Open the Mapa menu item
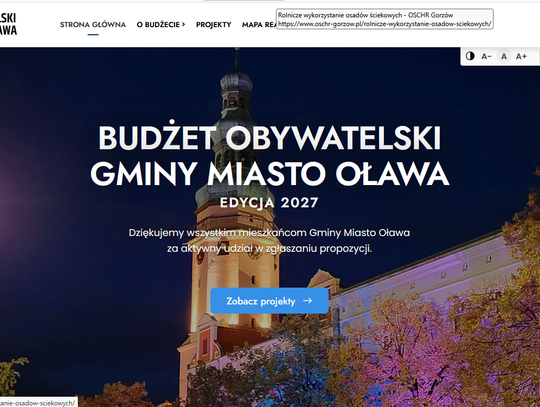The width and height of the screenshot is (540, 407). [259, 25]
